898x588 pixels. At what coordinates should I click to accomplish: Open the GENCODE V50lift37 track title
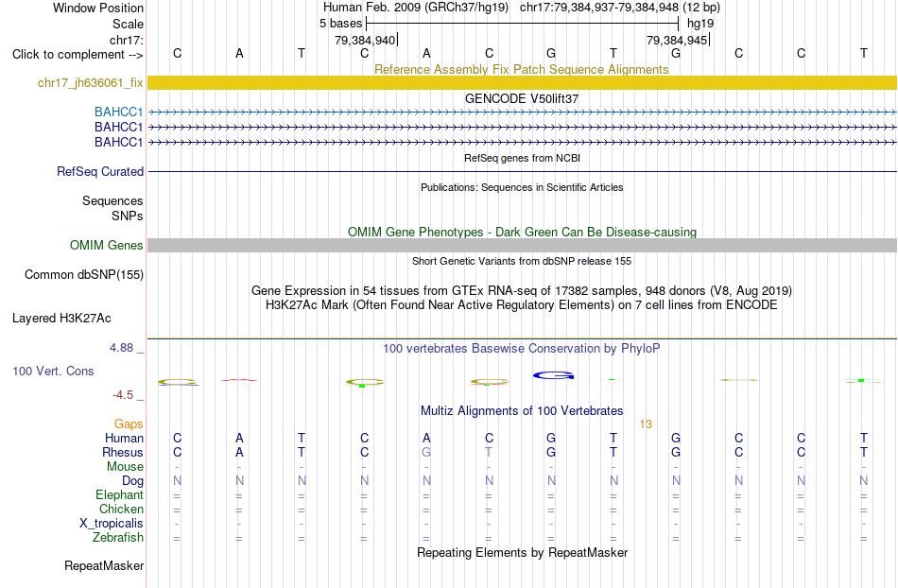(x=521, y=98)
